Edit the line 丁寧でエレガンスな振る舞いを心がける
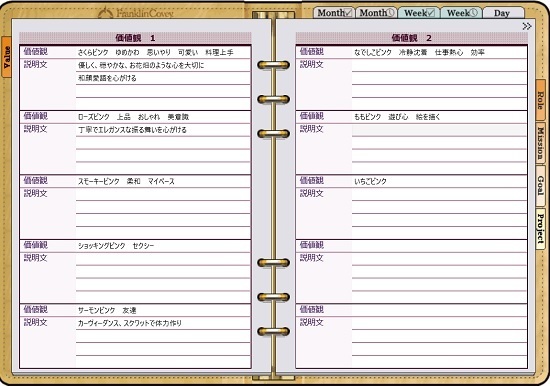This screenshot has height=386, width=550. (x=163, y=130)
